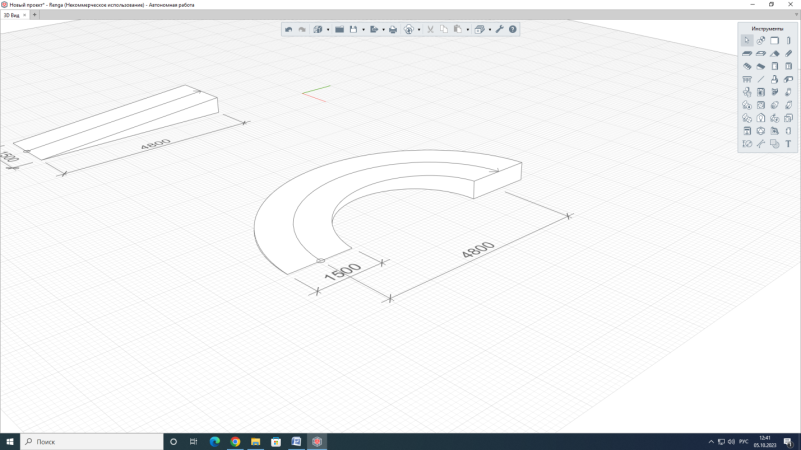The image size is (801, 450).
Task: Open the project folder icon
Action: 339,30
